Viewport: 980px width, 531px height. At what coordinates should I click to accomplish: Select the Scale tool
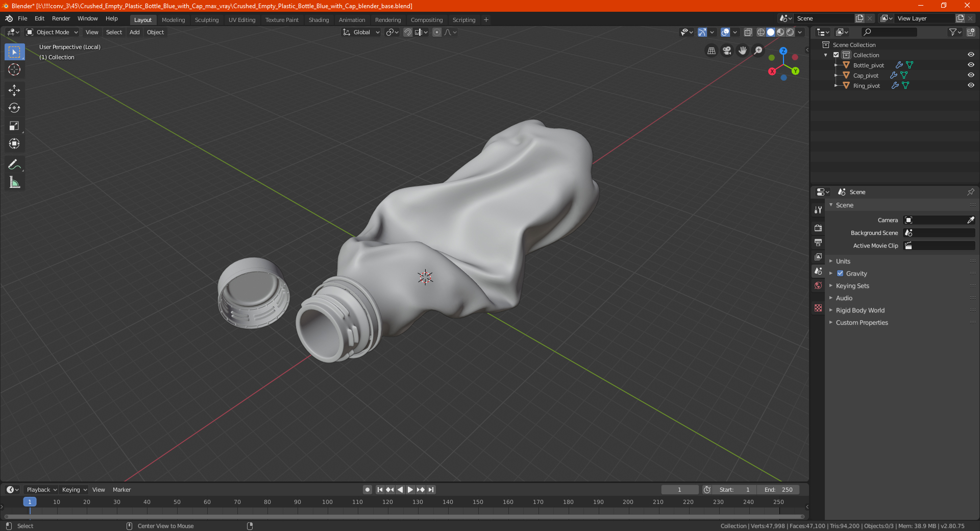14,126
